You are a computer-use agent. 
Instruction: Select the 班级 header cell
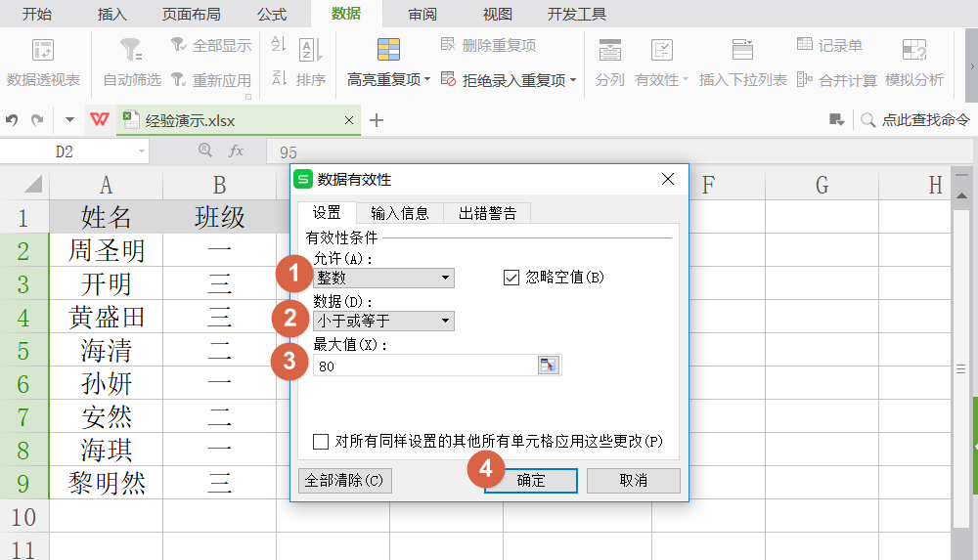click(x=219, y=217)
